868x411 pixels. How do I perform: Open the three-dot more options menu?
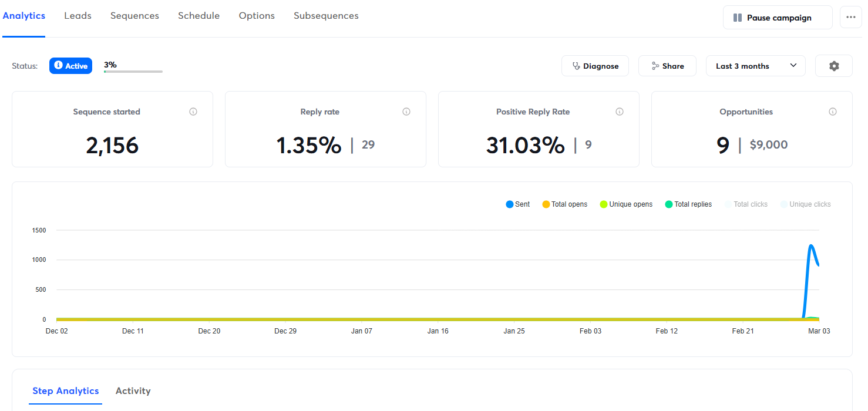pyautogui.click(x=851, y=18)
